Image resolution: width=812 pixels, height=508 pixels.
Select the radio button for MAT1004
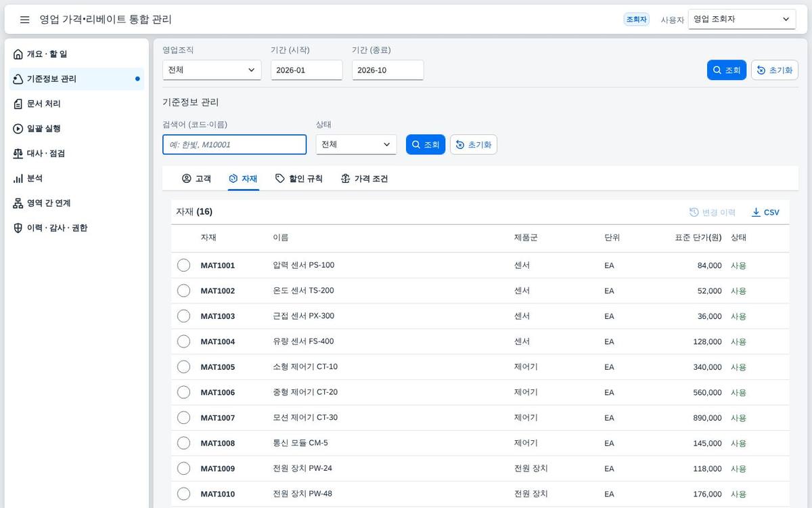pos(183,341)
